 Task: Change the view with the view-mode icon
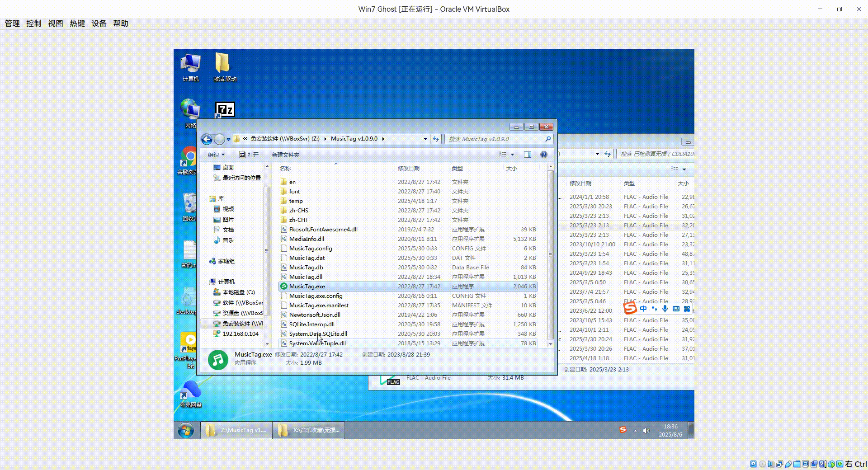(x=503, y=155)
